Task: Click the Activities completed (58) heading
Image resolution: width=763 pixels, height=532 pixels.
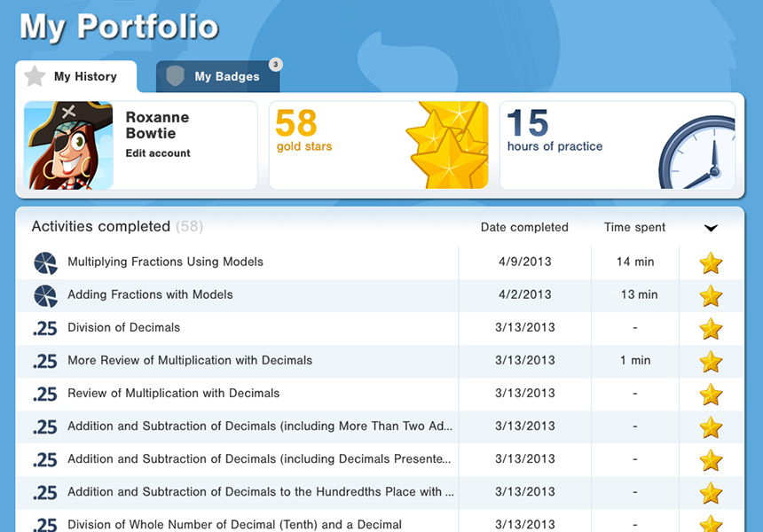Action: (x=117, y=226)
